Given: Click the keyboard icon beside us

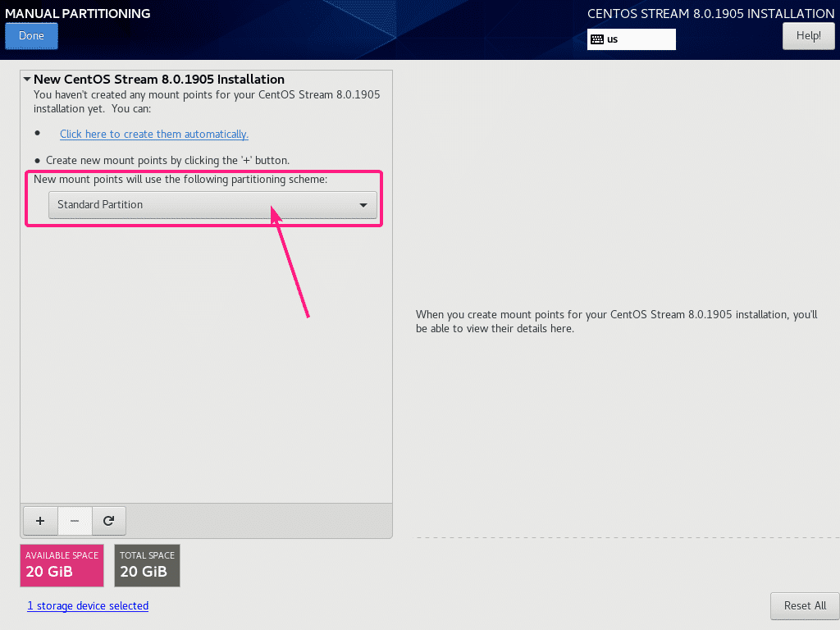Looking at the screenshot, I should 597,39.
